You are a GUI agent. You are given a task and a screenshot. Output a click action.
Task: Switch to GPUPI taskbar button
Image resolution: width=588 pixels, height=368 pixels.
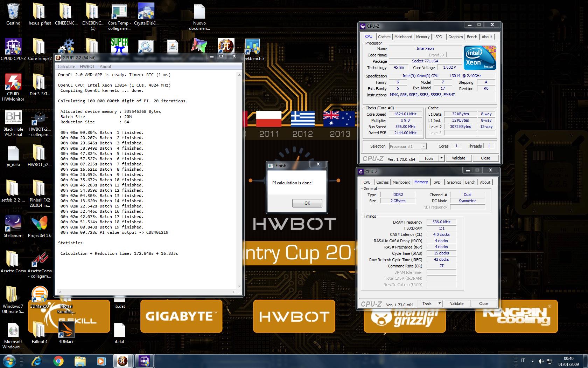coord(122,361)
